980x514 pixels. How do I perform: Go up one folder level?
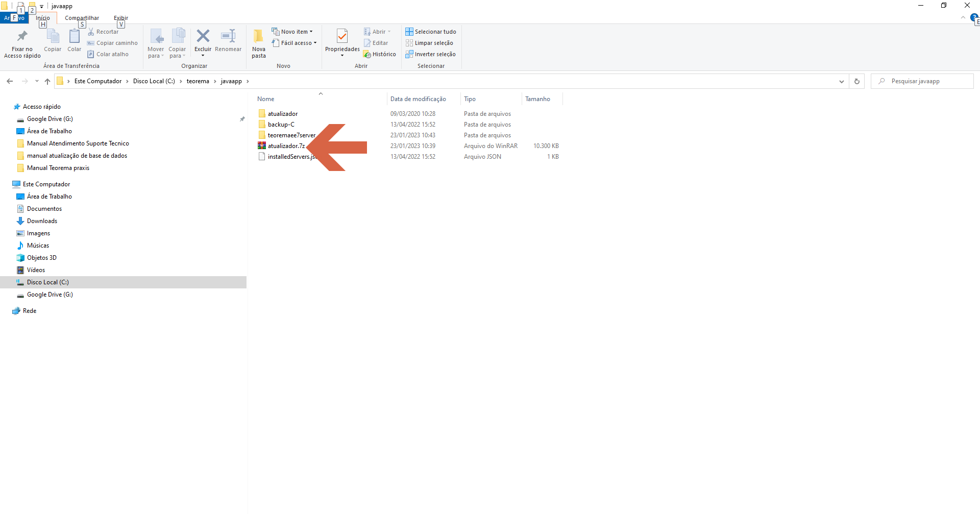coord(47,81)
